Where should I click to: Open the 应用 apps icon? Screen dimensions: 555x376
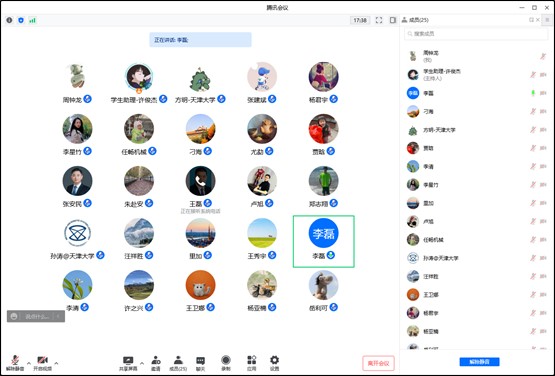click(252, 363)
